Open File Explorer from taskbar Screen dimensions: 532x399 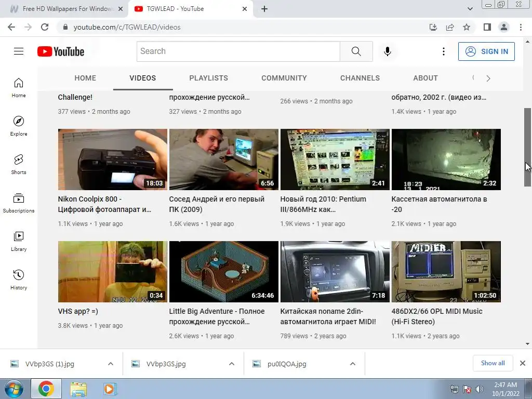tap(78, 389)
